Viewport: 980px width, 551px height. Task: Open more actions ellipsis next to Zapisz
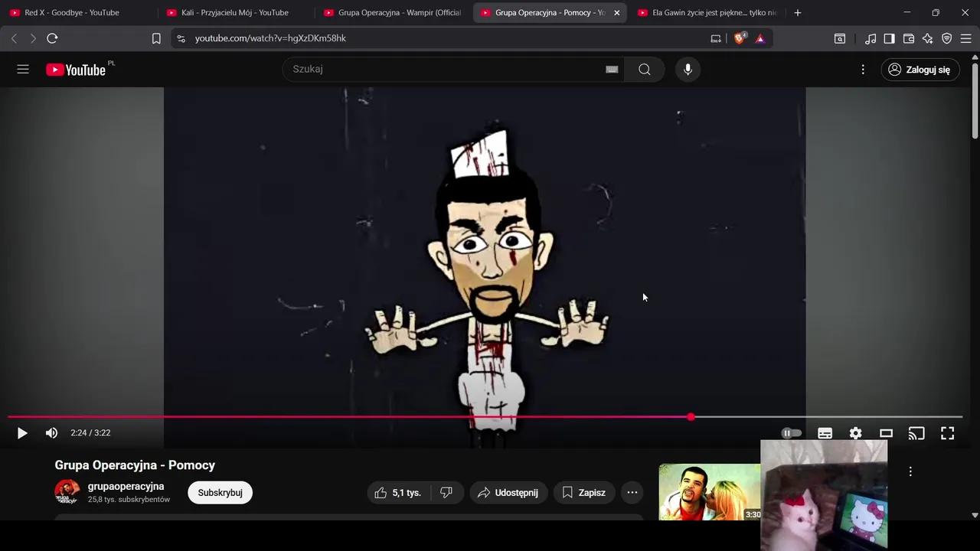tap(632, 493)
